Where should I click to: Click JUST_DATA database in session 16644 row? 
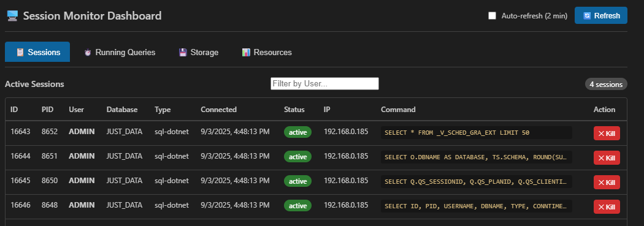(x=125, y=156)
